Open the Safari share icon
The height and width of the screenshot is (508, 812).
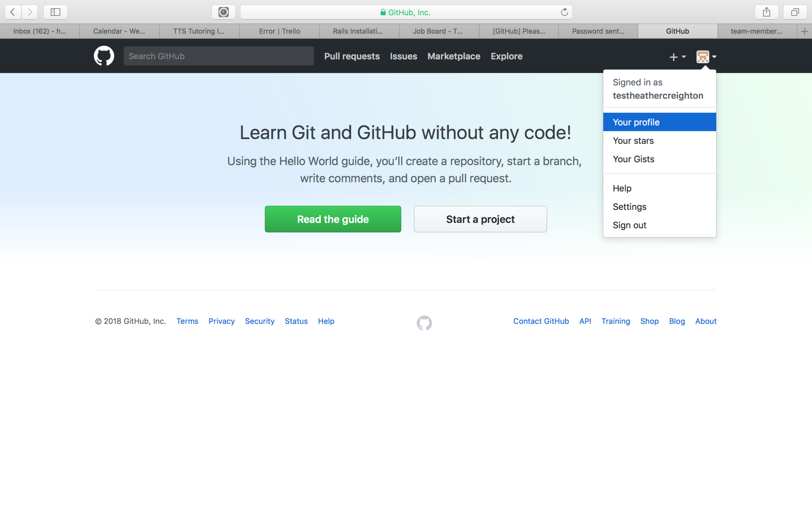767,12
